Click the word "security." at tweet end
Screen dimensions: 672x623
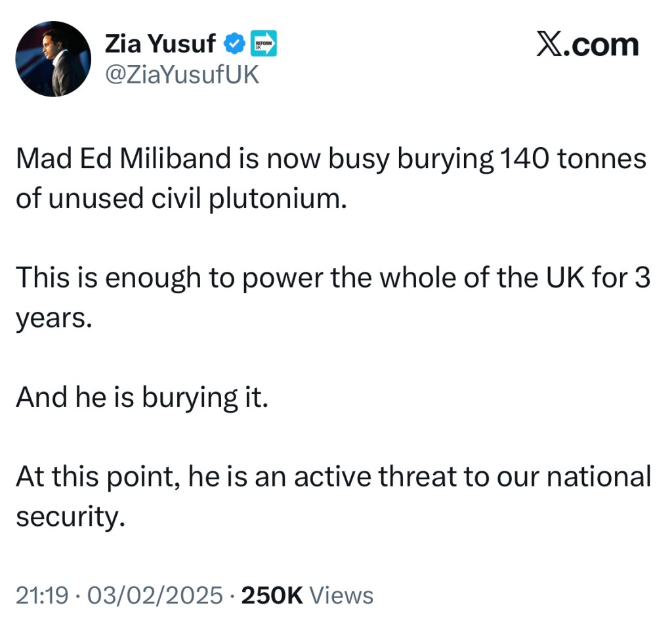pyautogui.click(x=70, y=517)
